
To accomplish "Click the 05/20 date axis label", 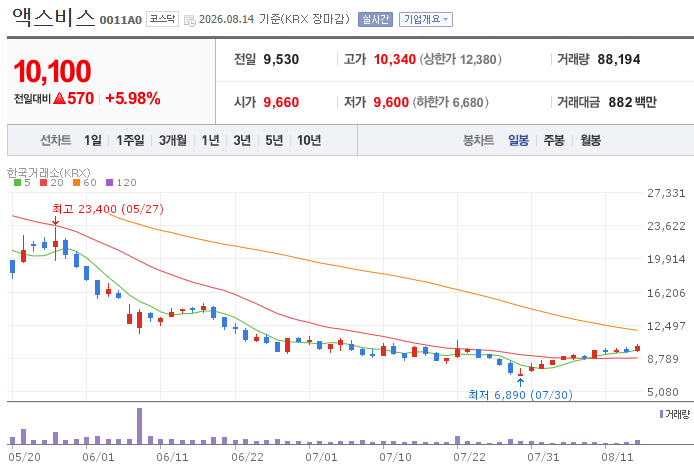I will click(24, 457).
